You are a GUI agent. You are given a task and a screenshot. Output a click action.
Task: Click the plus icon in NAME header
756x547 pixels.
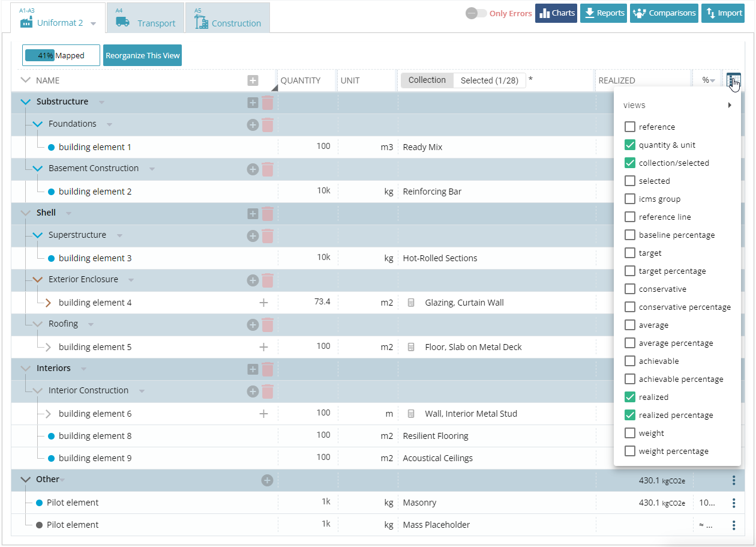coord(253,80)
